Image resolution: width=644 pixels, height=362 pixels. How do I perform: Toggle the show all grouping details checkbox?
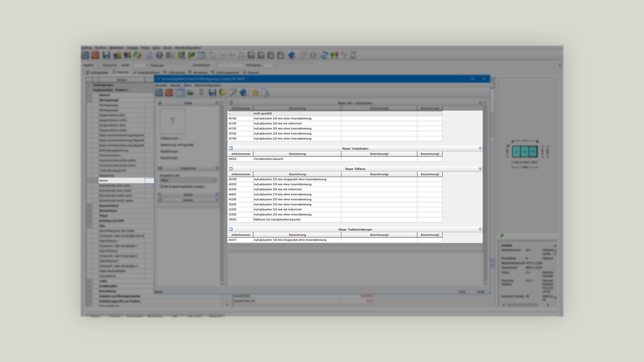pos(162,186)
